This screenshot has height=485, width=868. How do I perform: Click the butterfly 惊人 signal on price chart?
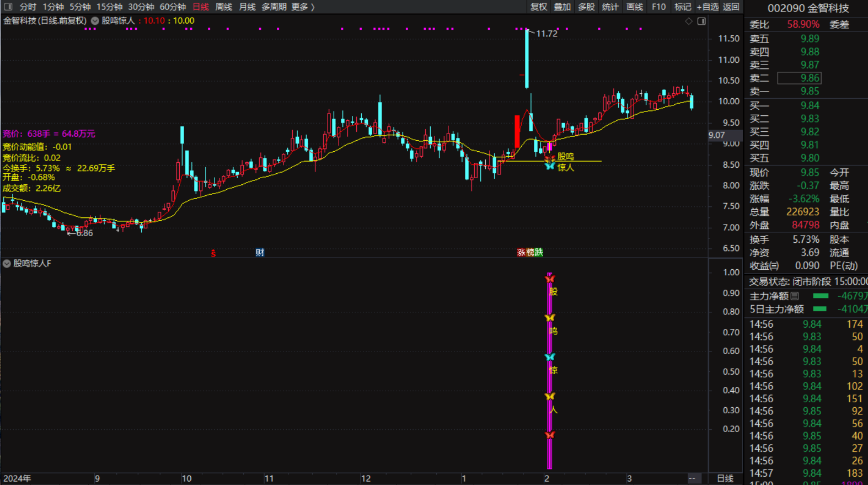[550, 166]
